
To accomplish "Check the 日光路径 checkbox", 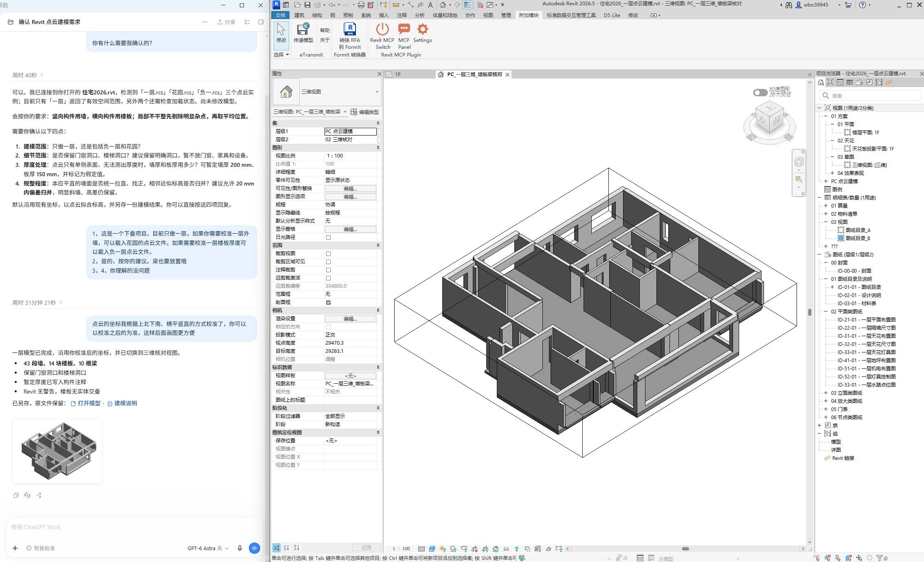I will click(x=328, y=237).
